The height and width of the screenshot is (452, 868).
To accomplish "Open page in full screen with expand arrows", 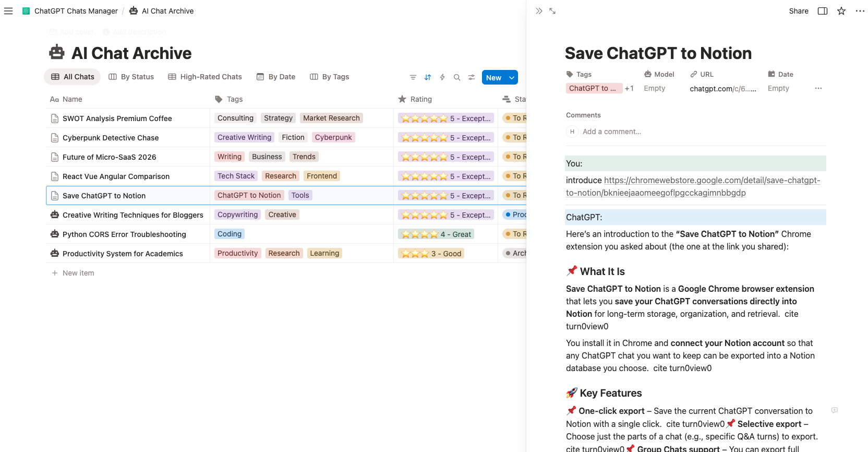I will point(552,11).
